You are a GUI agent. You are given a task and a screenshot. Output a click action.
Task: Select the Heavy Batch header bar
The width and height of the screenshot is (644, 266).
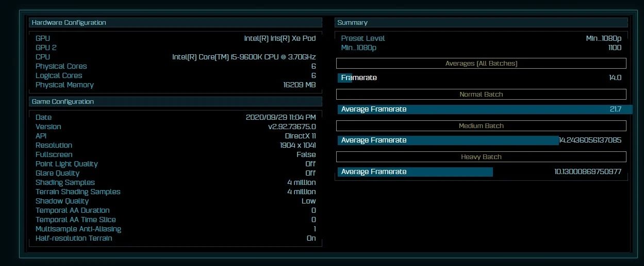click(481, 157)
